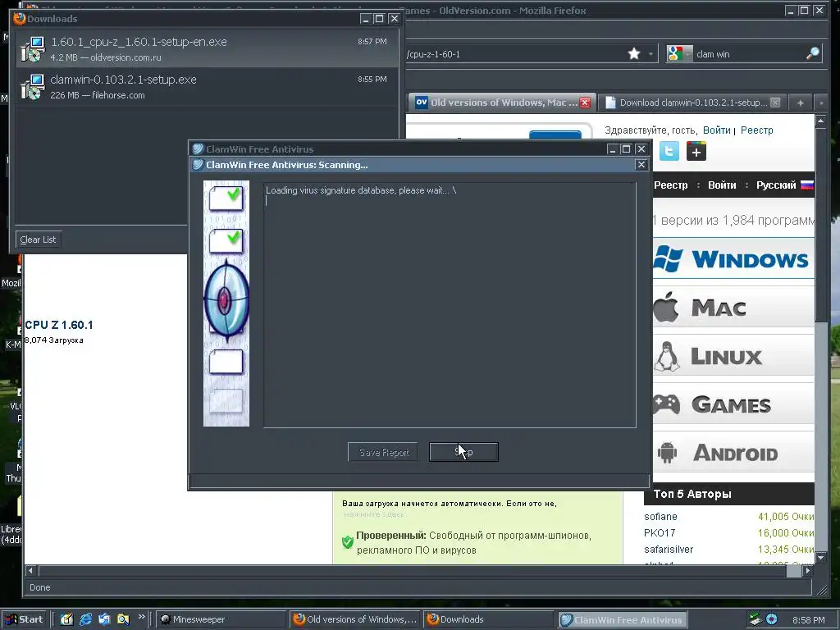Click the ClamWin Free Antivirus taskbar button

pos(622,620)
